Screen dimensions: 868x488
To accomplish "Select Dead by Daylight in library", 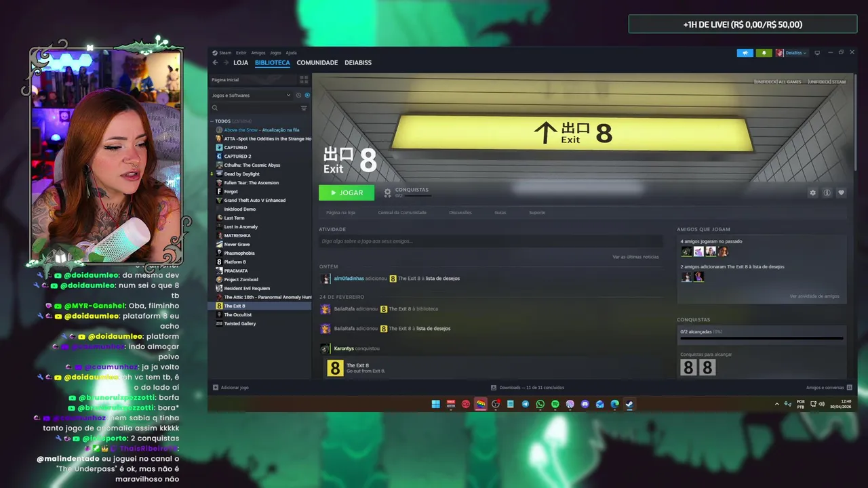I will coord(242,174).
